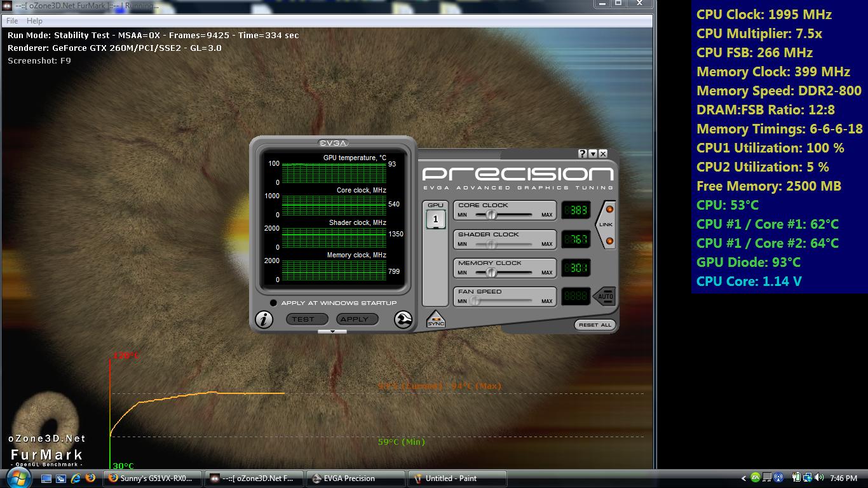Click the 'CPU Clock: 1995 MHz' text
Viewport: 868px width, 488px height.
tap(764, 15)
